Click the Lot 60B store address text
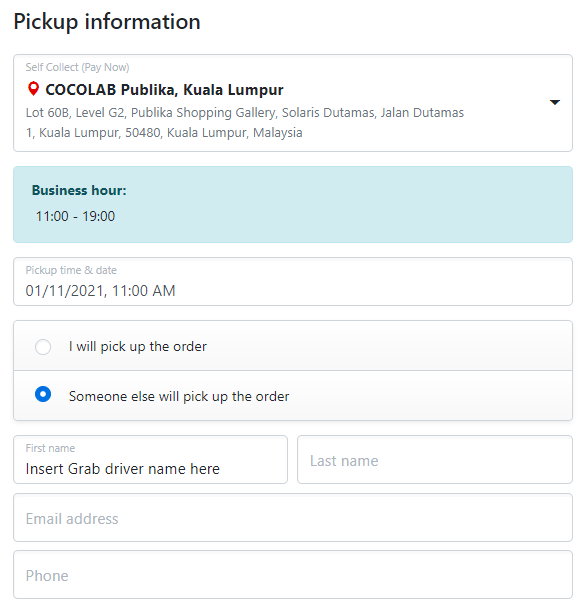The width and height of the screenshot is (587, 611). (244, 122)
